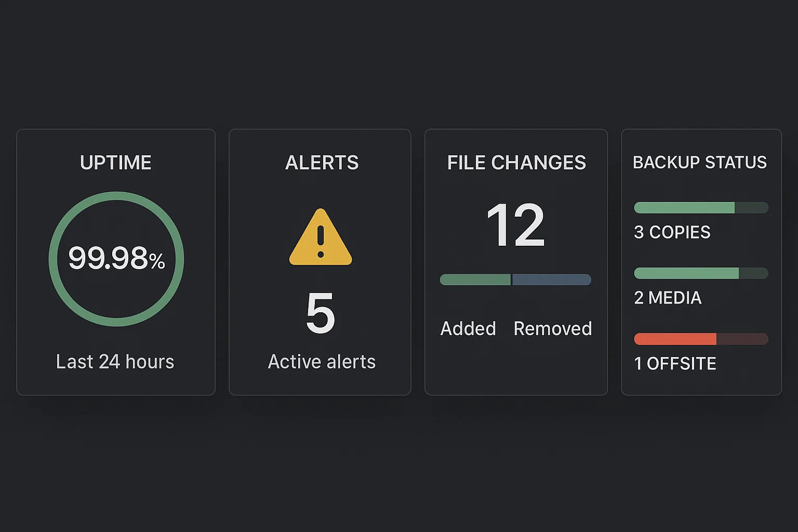Select the 1 OFFSITE label
Screen dimensions: 798x532
[675, 364]
